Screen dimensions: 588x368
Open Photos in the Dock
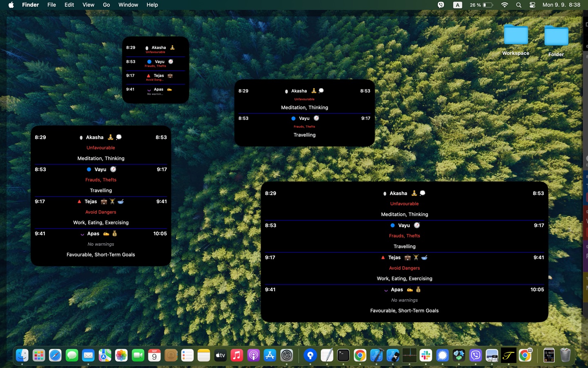point(121,355)
